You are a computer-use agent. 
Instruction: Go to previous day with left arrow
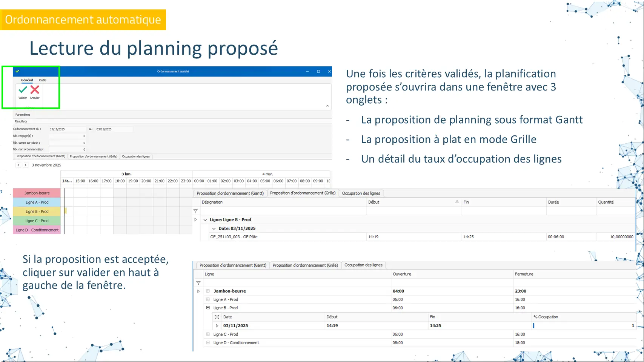coord(18,165)
